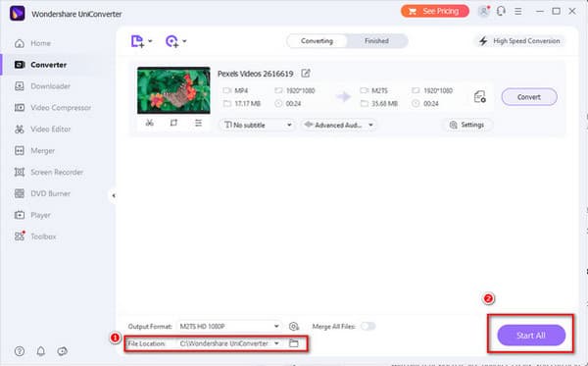Toggle Merge All Files switch
Image resolution: width=588 pixels, height=366 pixels.
[367, 326]
